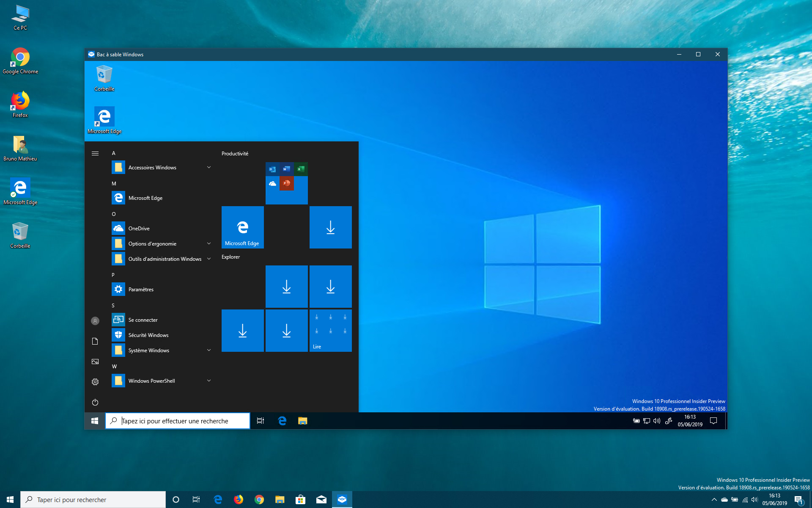Expand Options d'ergonomie folder

tap(162, 244)
